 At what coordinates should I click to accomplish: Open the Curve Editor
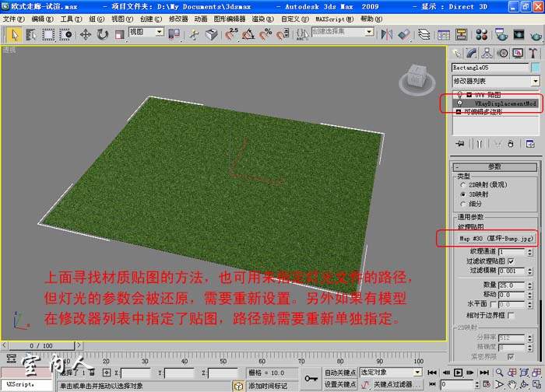444,34
